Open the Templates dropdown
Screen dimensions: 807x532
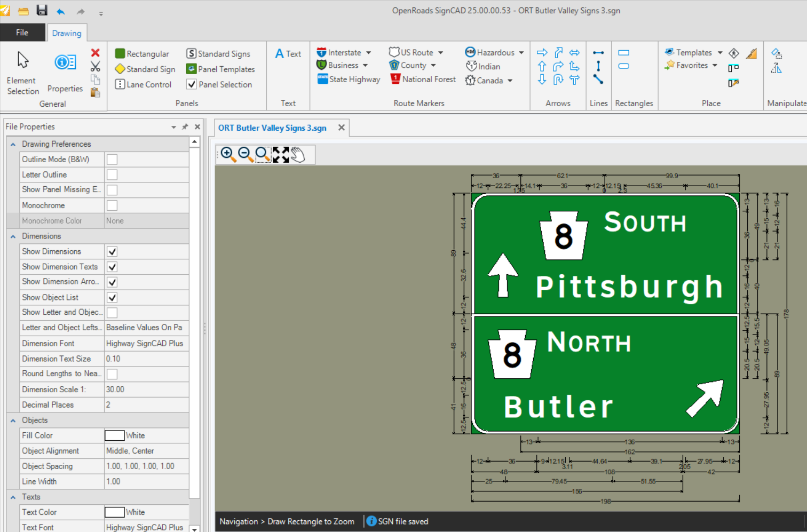pyautogui.click(x=720, y=53)
